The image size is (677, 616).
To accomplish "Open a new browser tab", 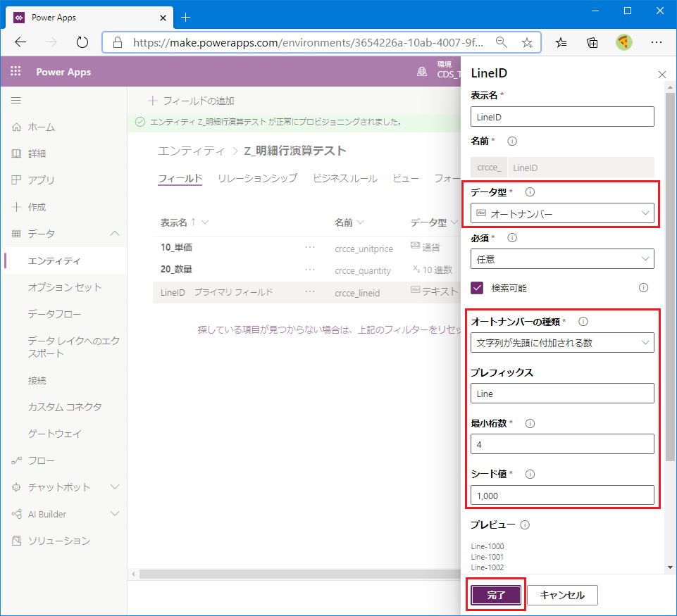I will (x=186, y=18).
